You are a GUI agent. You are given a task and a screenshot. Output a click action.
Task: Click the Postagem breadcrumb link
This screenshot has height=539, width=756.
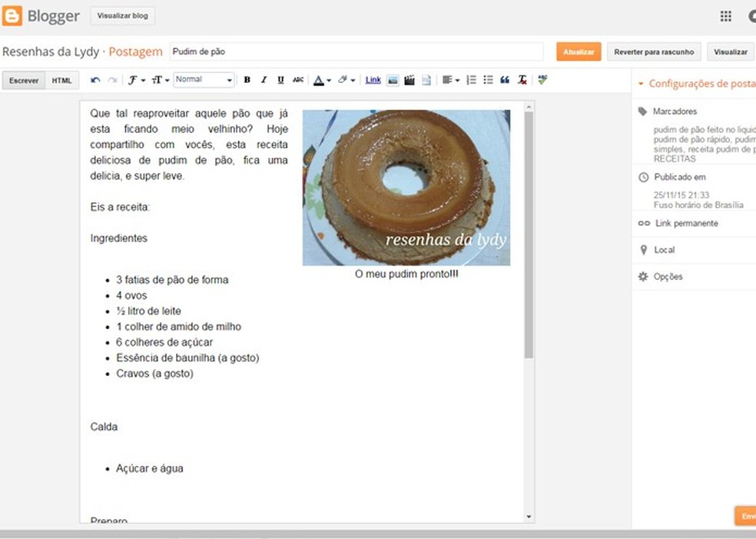[x=135, y=52]
